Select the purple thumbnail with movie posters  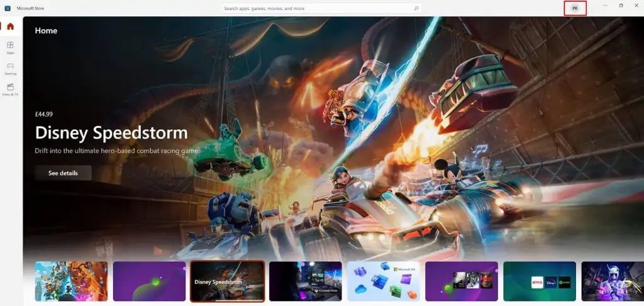[462, 281]
